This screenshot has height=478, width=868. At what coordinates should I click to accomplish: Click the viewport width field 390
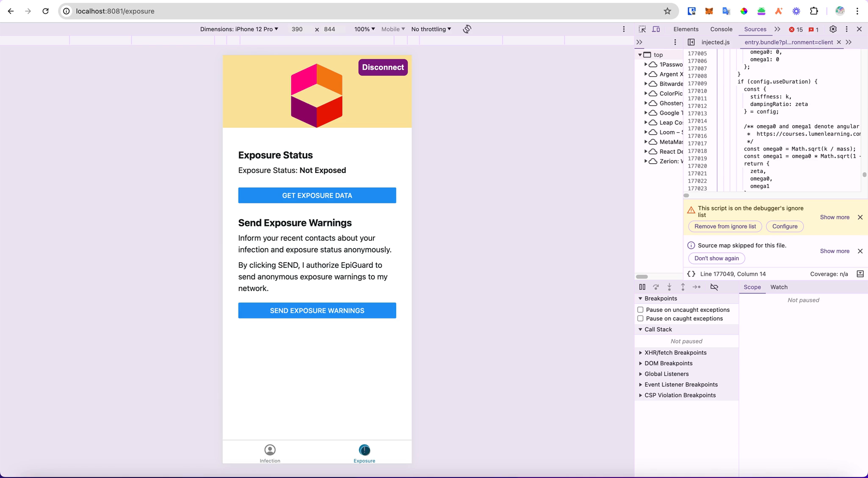(x=297, y=29)
